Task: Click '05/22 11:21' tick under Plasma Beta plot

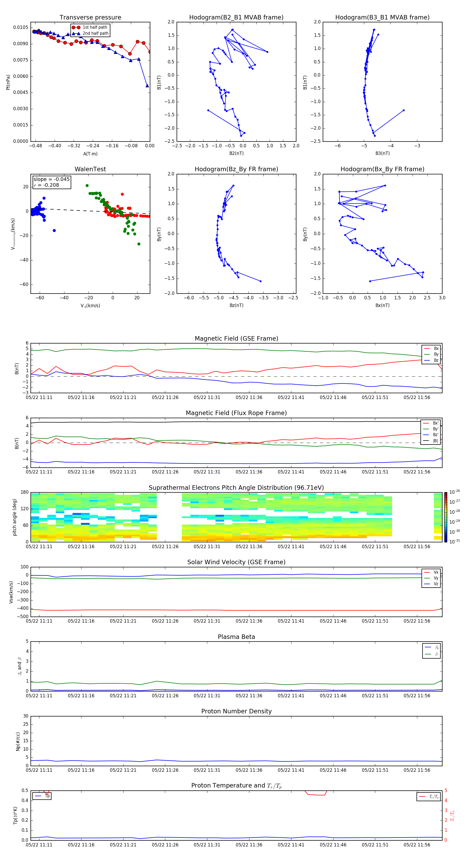Action: [123, 696]
